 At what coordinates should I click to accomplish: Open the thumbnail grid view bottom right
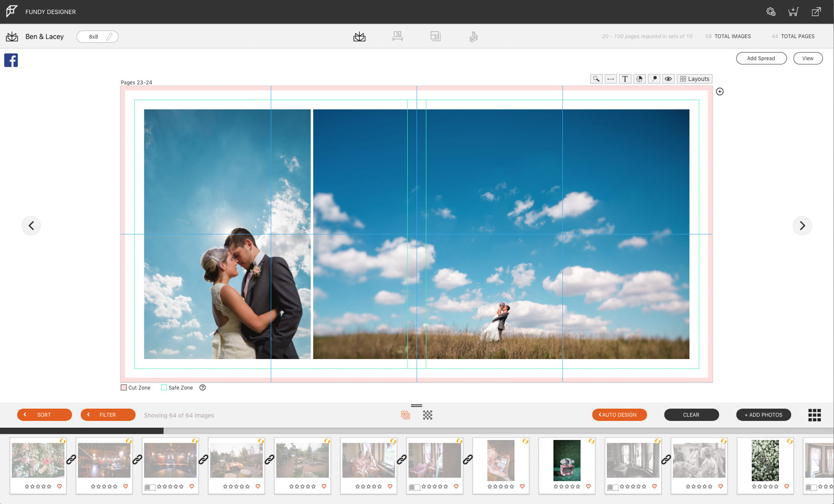point(815,415)
